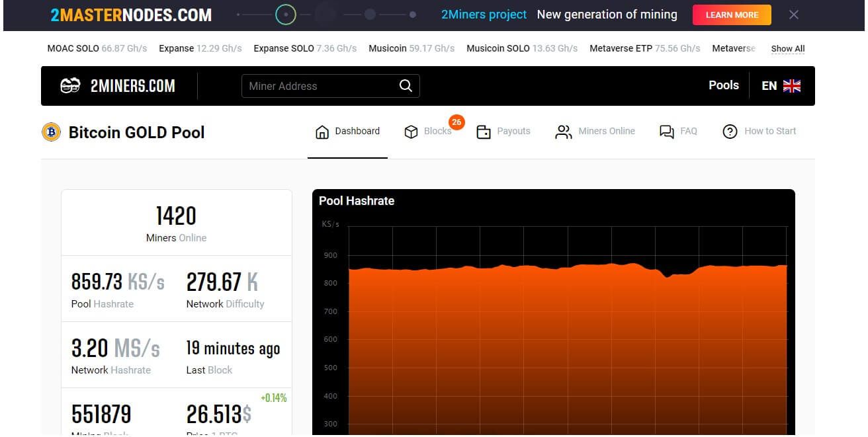Viewport: 868px width, 437px height.
Task: Click the Blocks cube icon
Action: (x=411, y=132)
